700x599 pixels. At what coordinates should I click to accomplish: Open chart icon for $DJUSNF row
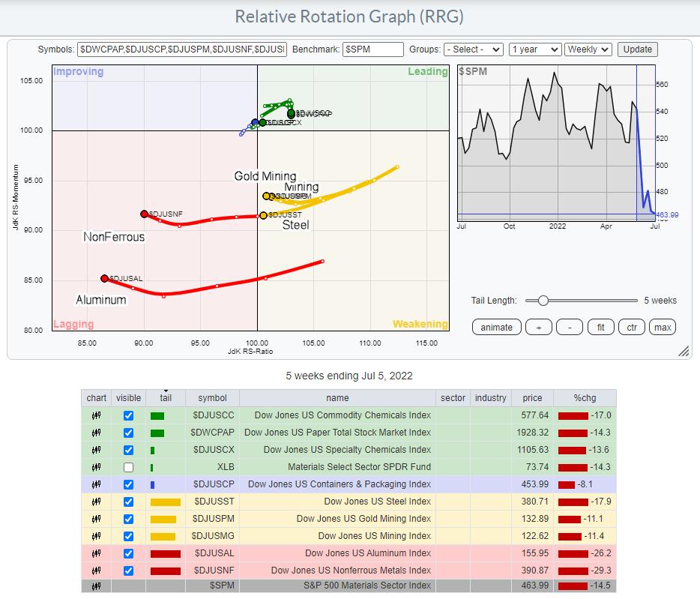tap(96, 571)
